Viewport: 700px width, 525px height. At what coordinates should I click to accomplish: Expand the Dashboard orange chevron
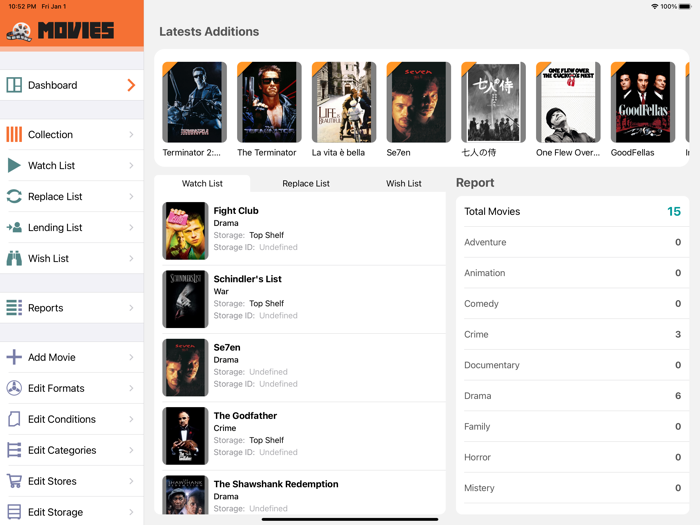point(131,85)
